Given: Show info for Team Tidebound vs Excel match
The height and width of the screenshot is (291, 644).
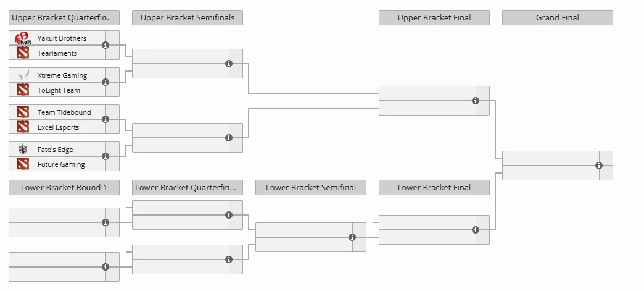Looking at the screenshot, I should (105, 119).
